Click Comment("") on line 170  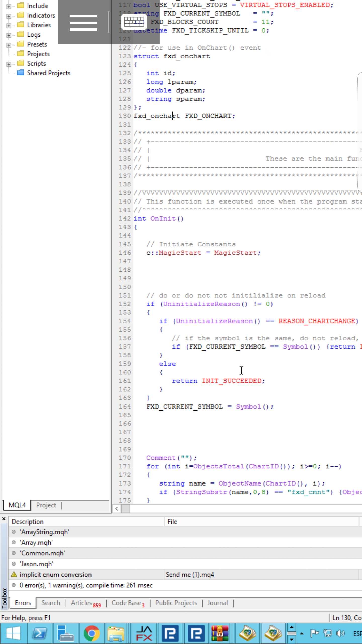click(x=171, y=458)
